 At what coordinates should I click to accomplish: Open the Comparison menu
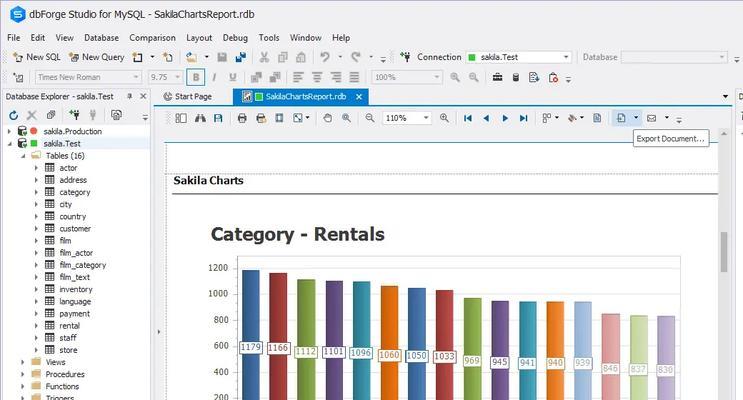click(x=152, y=37)
